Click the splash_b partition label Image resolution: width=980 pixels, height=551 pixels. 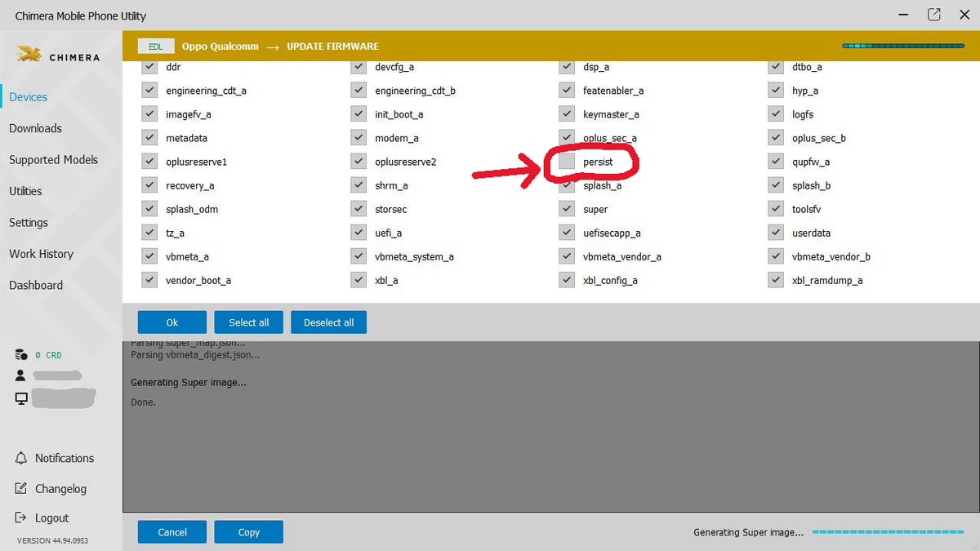tap(811, 185)
